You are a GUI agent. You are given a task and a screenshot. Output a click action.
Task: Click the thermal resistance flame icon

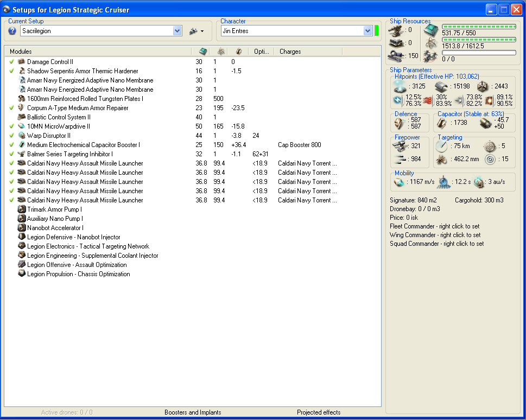point(427,100)
